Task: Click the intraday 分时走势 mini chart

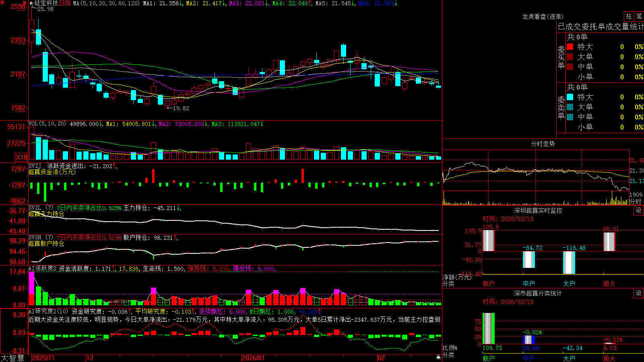Action: click(x=536, y=177)
